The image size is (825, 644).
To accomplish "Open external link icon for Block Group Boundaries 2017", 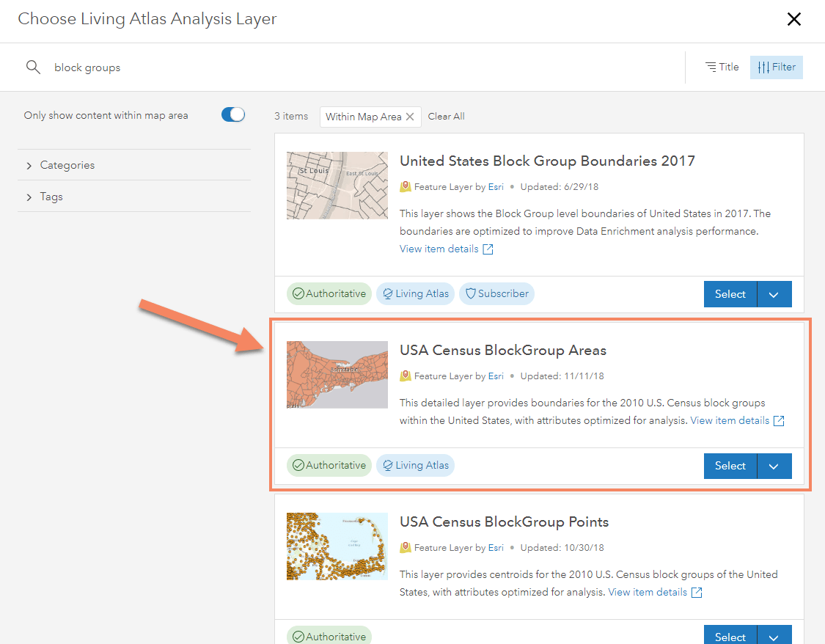I will [x=488, y=249].
